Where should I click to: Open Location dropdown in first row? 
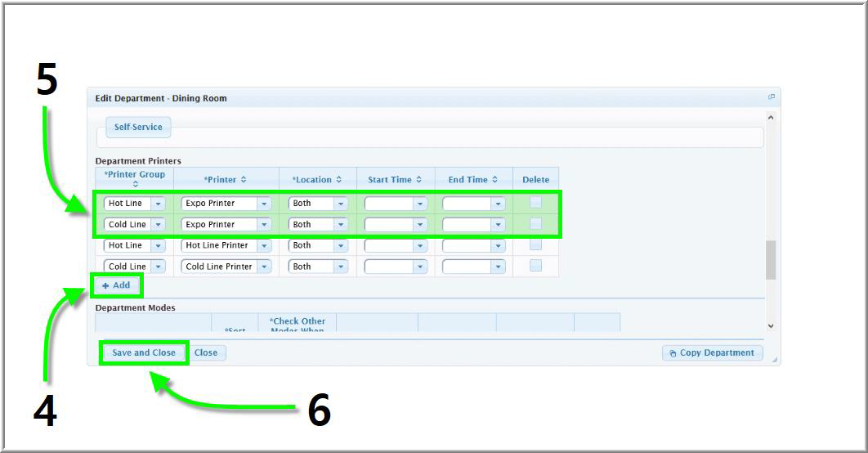pyautogui.click(x=341, y=204)
